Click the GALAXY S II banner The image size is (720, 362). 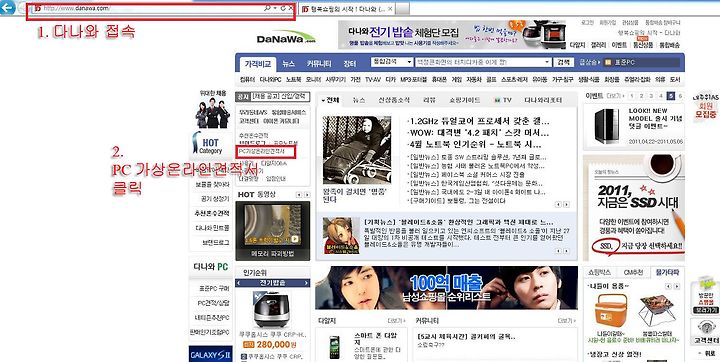pos(211,354)
